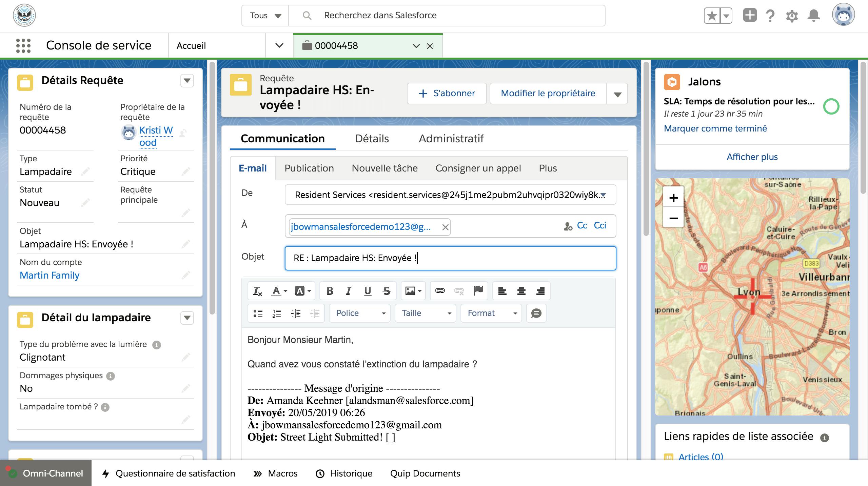This screenshot has width=868, height=486.
Task: Open the Police font dropdown
Action: pyautogui.click(x=360, y=313)
